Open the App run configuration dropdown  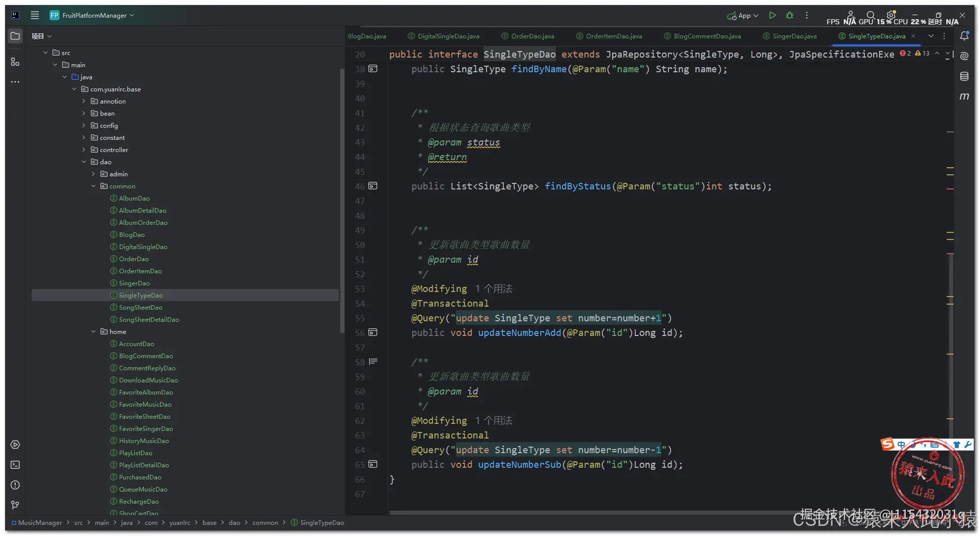click(743, 16)
